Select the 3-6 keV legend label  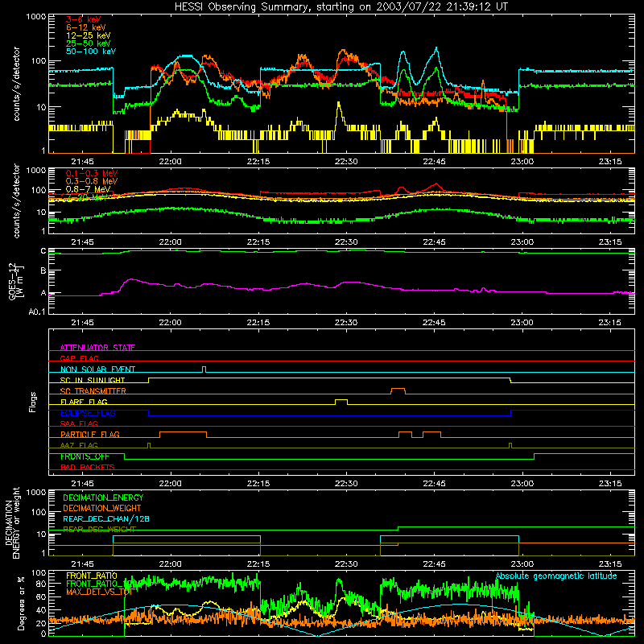(x=83, y=19)
